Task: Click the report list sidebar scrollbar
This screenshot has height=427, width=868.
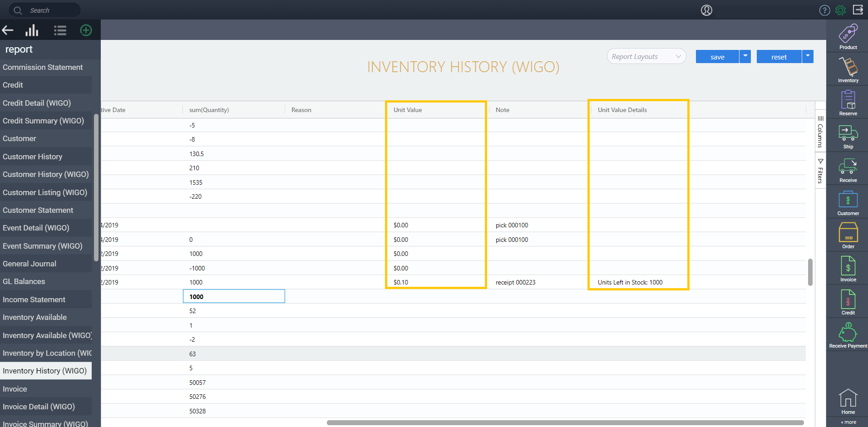Action: (96, 187)
